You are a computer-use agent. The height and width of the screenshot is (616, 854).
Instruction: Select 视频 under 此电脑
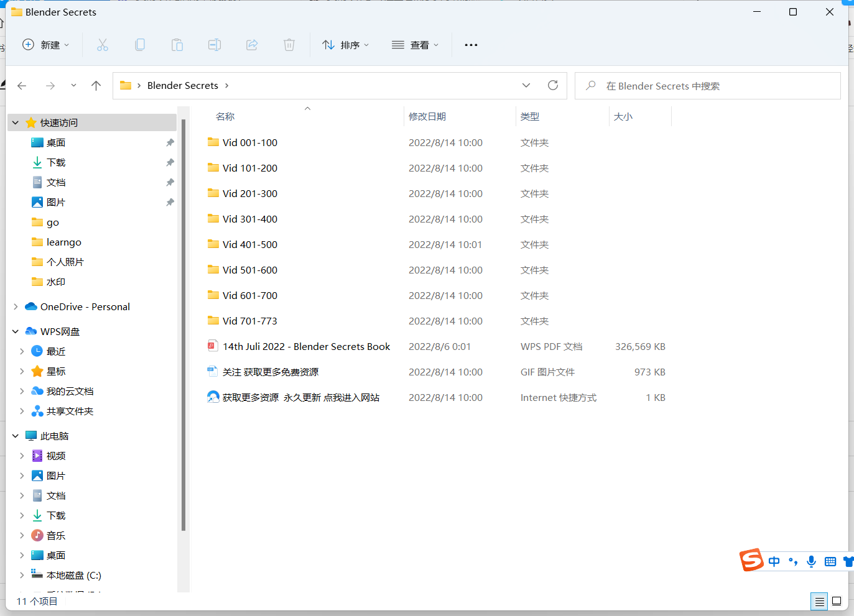tap(56, 456)
